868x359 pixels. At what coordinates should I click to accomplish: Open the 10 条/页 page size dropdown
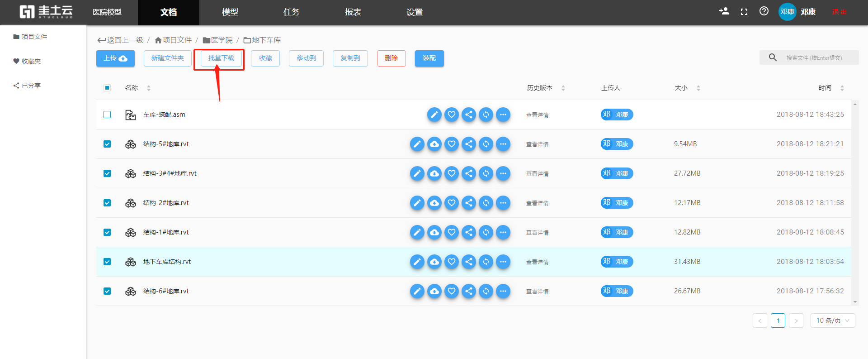point(833,321)
